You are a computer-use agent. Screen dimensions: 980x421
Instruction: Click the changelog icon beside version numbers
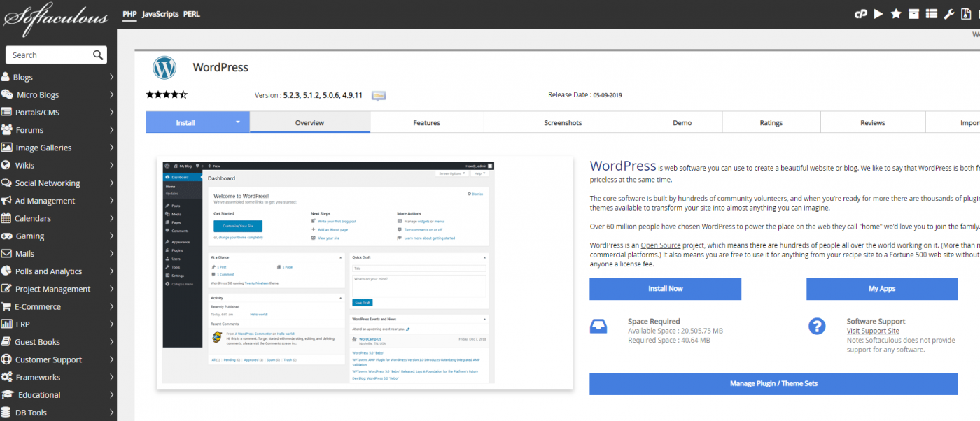(379, 95)
